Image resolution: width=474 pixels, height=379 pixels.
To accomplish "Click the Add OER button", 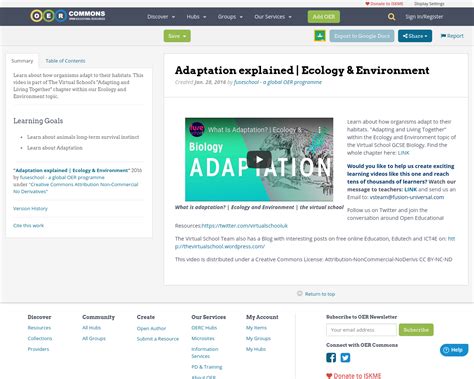I will point(324,17).
